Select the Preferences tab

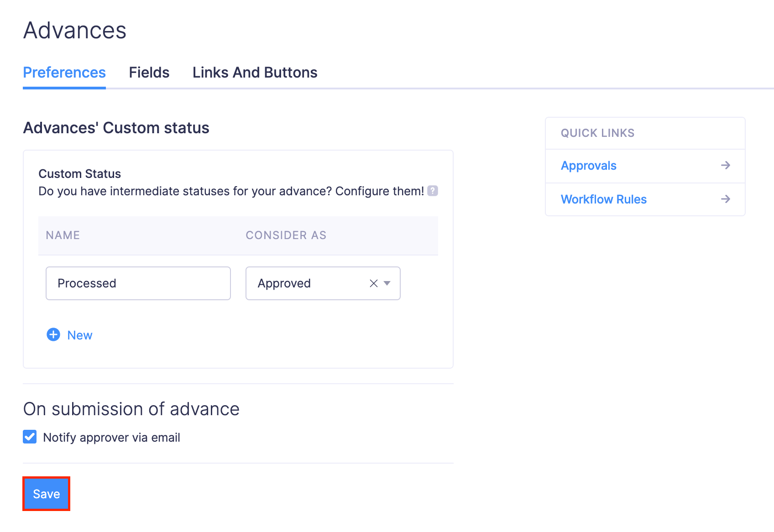[x=64, y=73]
